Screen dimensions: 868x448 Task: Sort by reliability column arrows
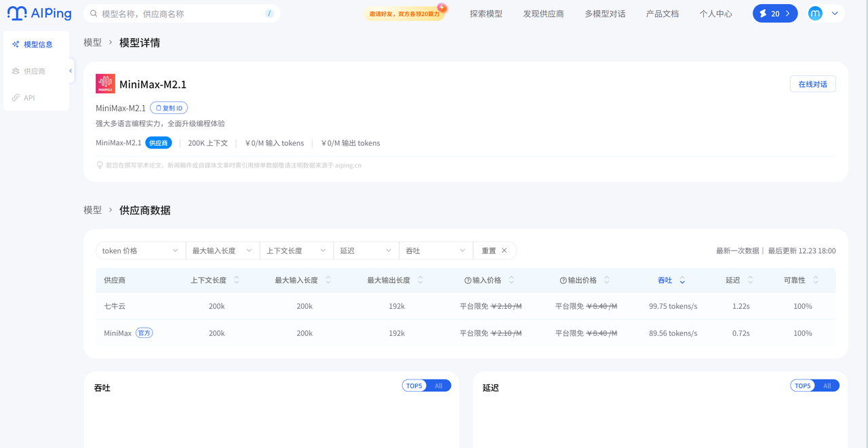coord(816,280)
